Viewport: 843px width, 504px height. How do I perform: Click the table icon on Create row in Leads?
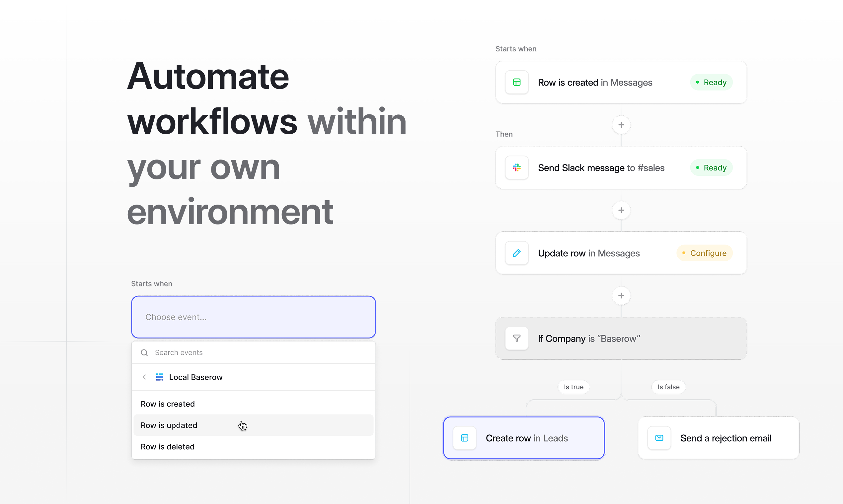pos(464,438)
